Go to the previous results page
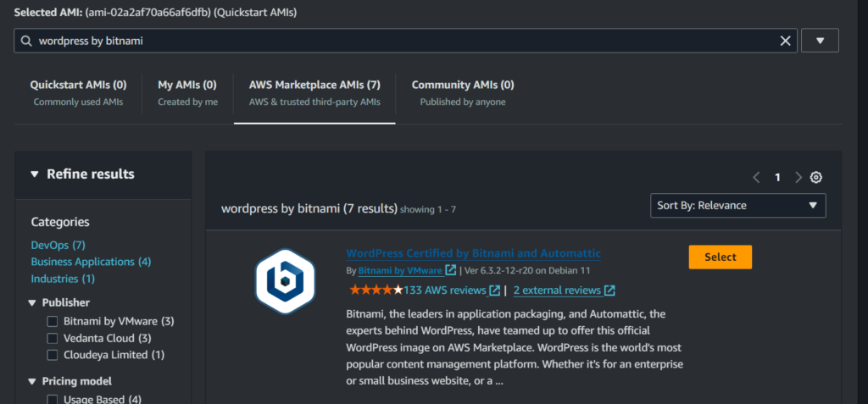Viewport: 868px width, 404px height. coord(757,178)
